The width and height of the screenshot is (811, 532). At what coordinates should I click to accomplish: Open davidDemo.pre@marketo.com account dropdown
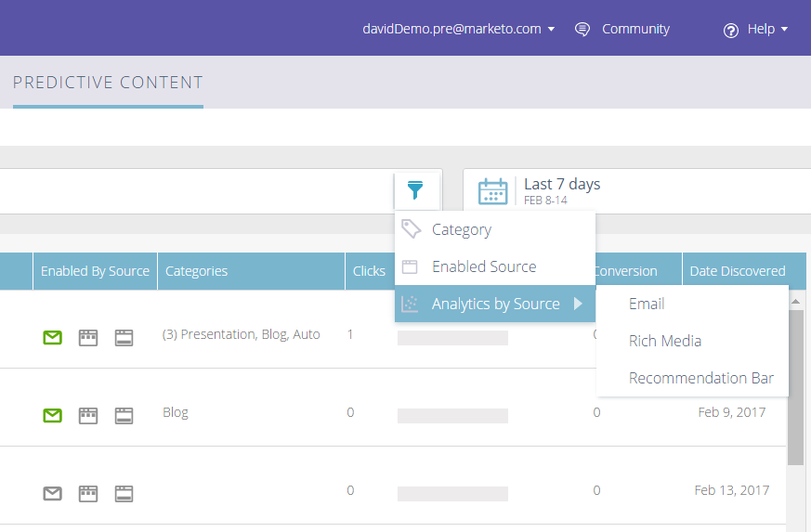(x=458, y=29)
